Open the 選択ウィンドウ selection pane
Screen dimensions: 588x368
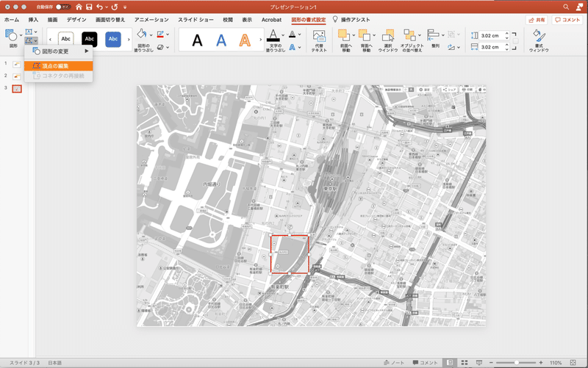388,40
